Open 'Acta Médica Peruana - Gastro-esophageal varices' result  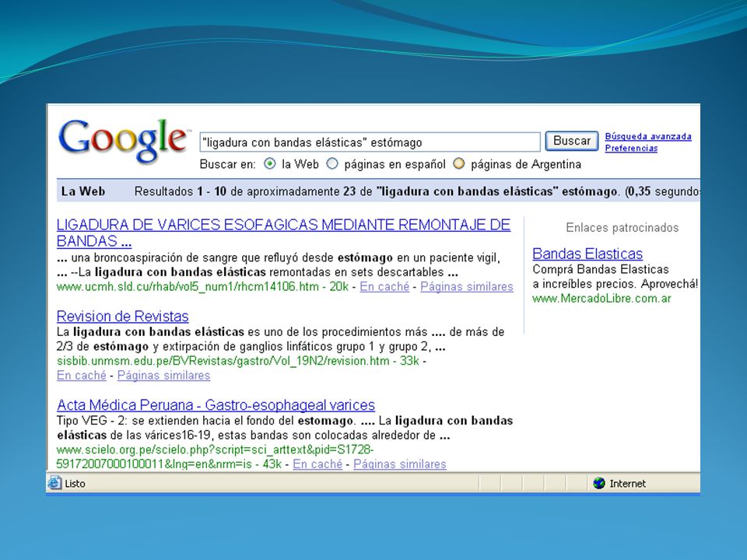coord(216,404)
